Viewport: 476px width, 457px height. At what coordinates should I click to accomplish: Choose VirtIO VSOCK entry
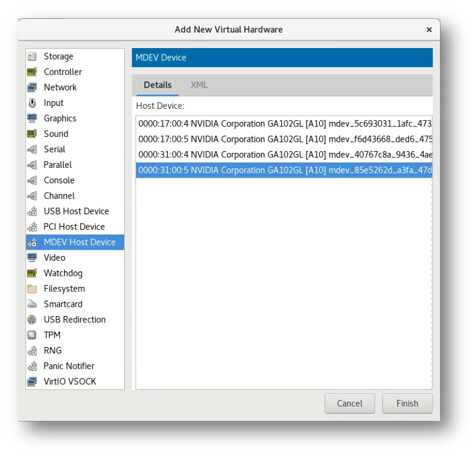tap(75, 381)
